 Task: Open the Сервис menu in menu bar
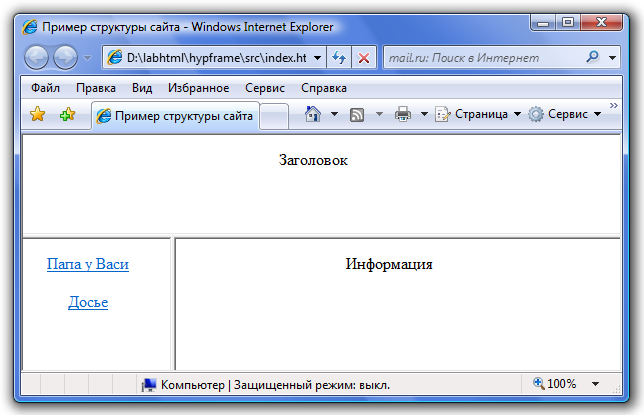coord(265,88)
